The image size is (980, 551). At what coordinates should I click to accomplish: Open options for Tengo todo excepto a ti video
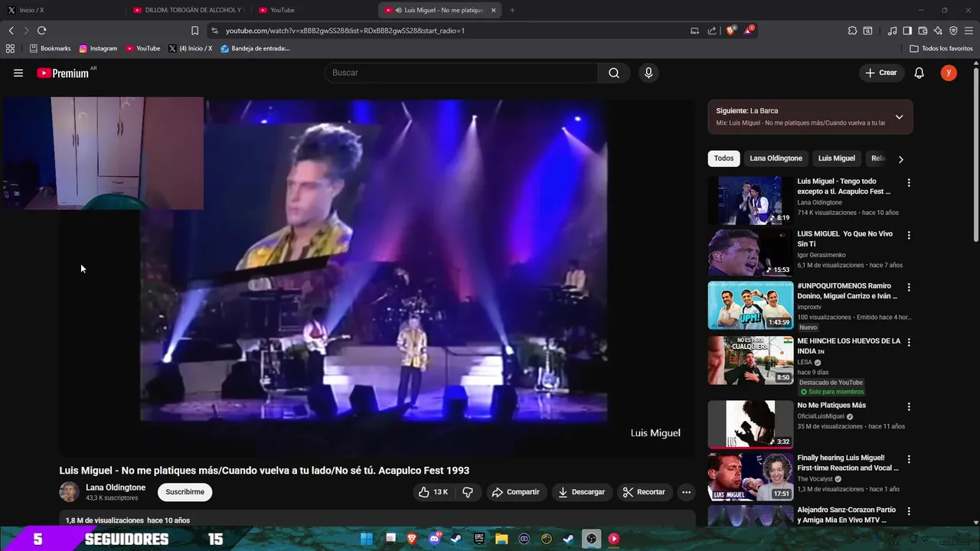[x=909, y=183]
